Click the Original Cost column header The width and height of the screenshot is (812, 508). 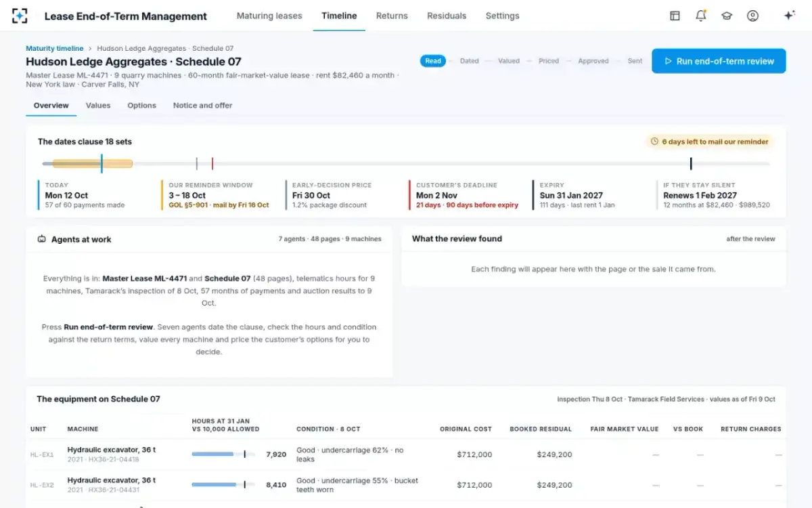(x=466, y=429)
